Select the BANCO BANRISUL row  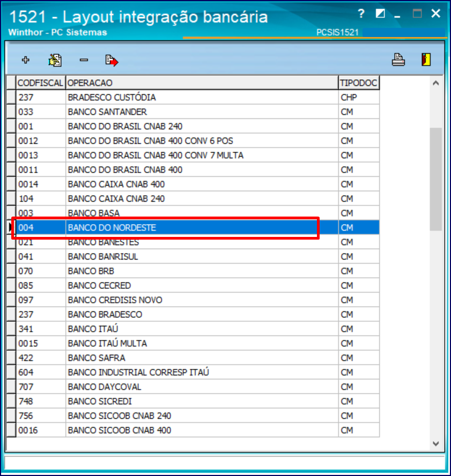(193, 257)
